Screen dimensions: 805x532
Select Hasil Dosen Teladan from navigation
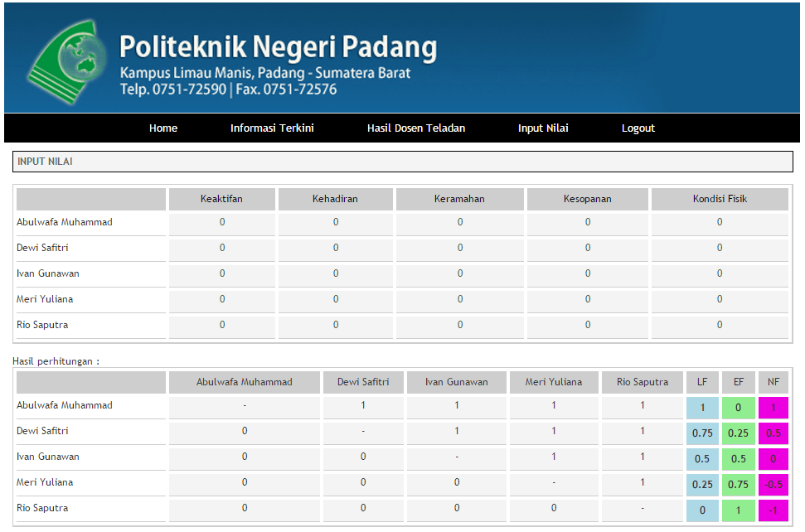tap(415, 128)
